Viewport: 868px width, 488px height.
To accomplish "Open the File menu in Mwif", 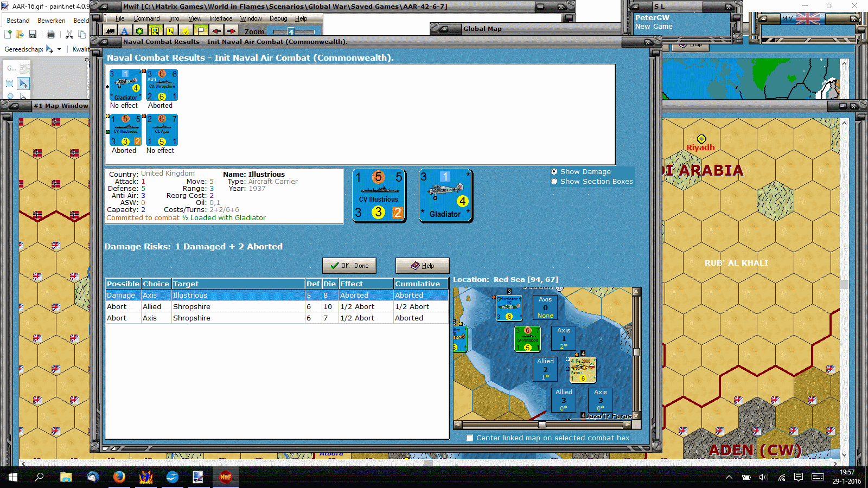I will coord(120,18).
